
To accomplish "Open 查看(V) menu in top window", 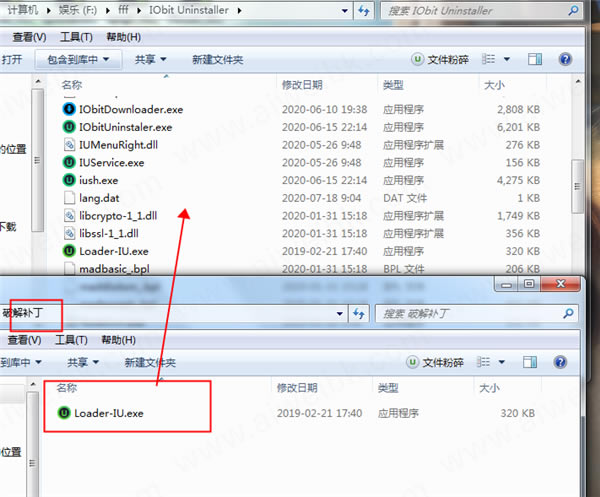I will click(x=29, y=37).
